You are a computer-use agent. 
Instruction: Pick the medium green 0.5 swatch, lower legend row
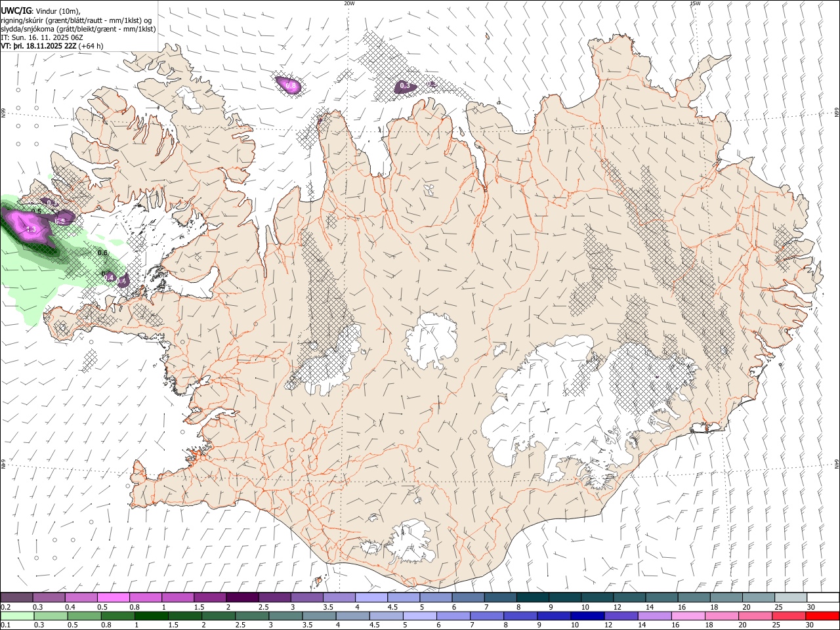coord(84,616)
